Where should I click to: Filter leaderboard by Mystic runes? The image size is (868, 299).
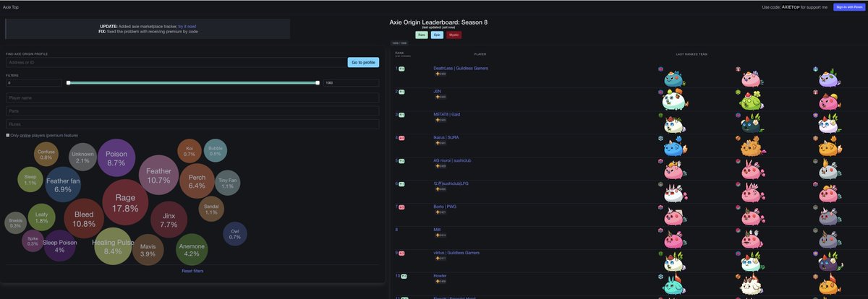[x=454, y=35]
